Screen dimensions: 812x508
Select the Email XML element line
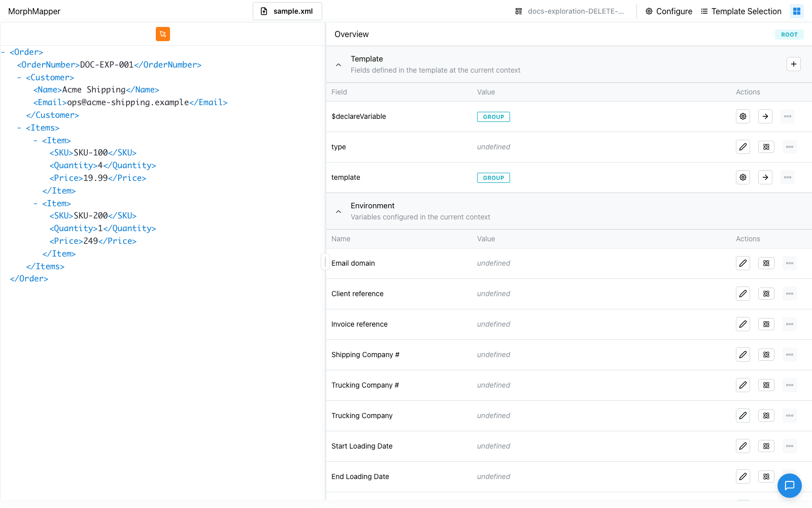pyautogui.click(x=130, y=102)
